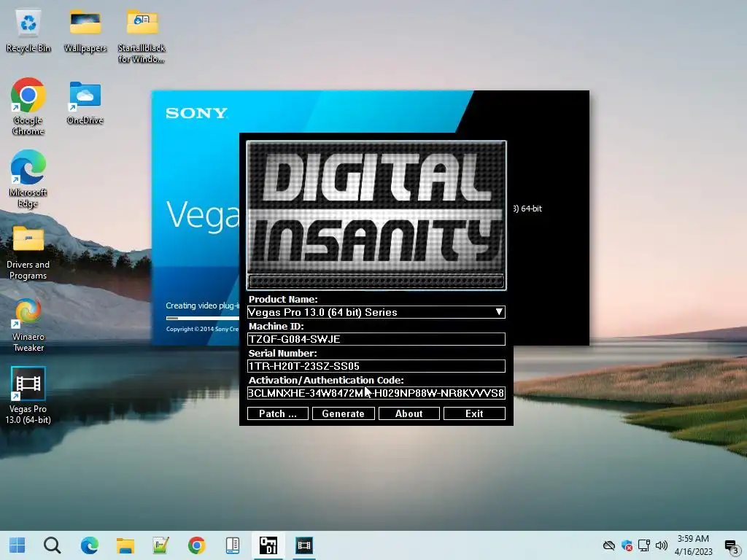Screen dimensions: 747x560
Task: Click Exit in the keygen
Action: click(x=474, y=413)
